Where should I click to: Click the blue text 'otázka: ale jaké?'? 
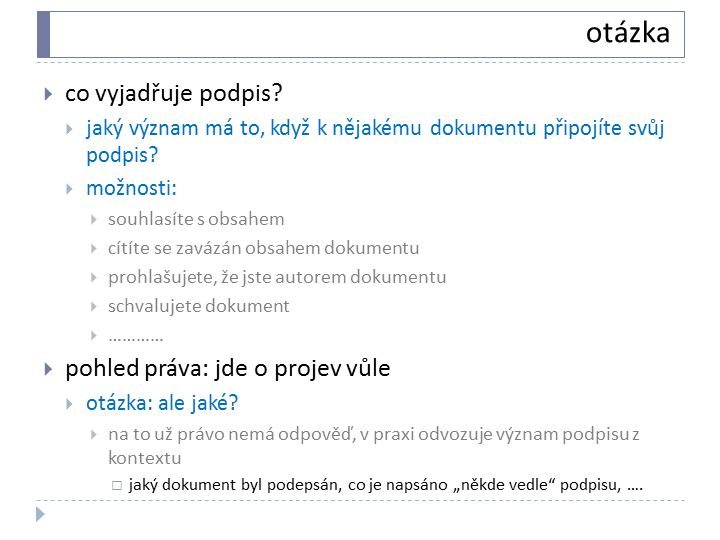click(162, 403)
